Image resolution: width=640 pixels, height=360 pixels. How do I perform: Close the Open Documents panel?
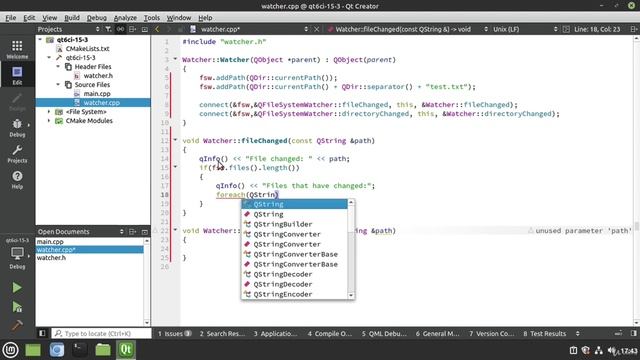click(x=144, y=231)
